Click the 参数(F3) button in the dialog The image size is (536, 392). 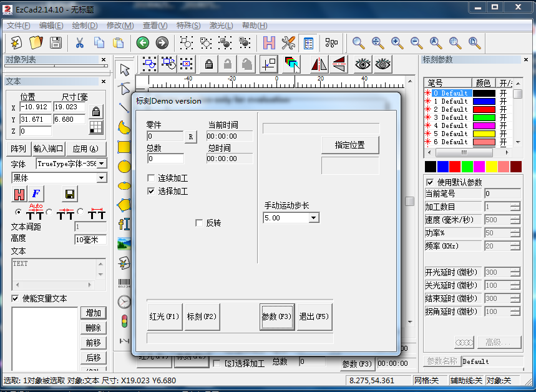(x=277, y=316)
